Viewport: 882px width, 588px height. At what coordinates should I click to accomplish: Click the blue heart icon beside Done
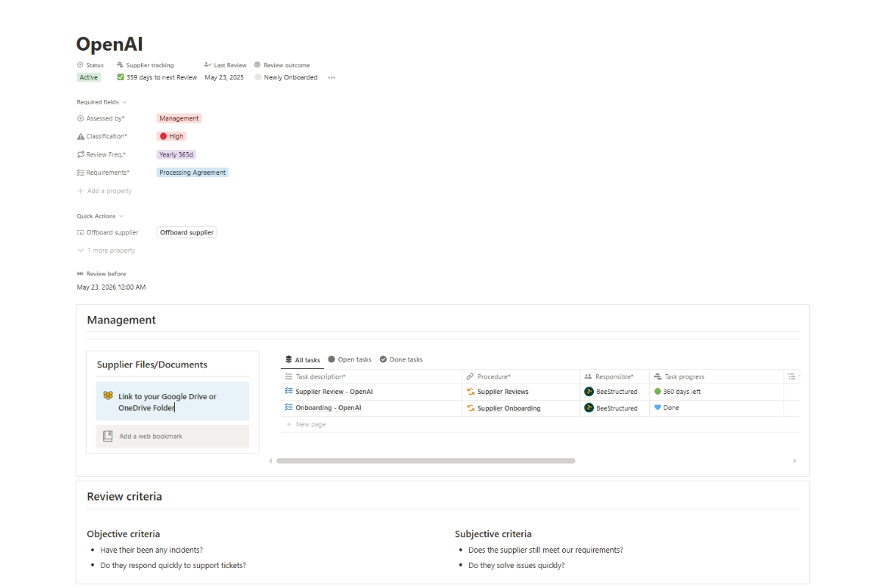coord(658,407)
